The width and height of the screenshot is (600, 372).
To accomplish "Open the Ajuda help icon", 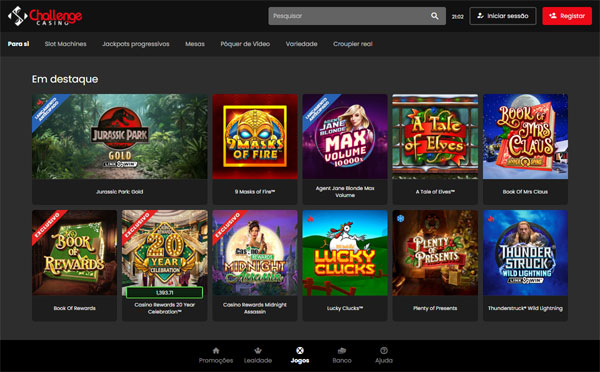I will point(384,351).
